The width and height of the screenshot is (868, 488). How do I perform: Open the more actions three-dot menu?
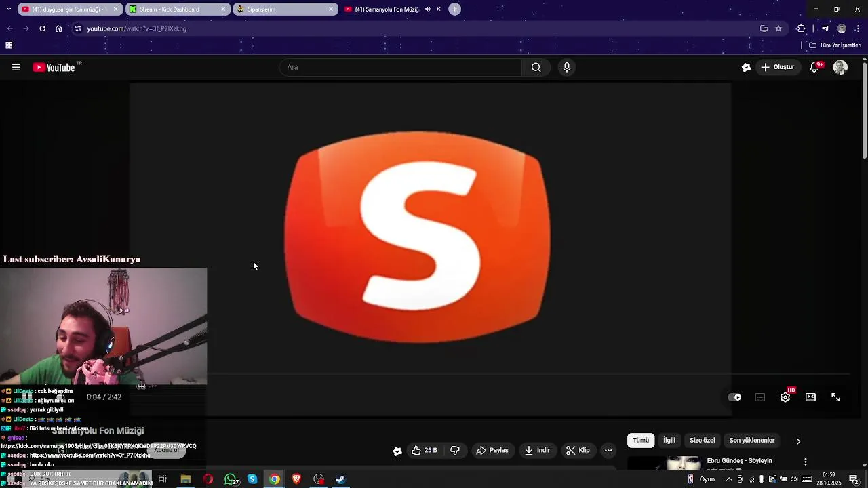(608, 450)
